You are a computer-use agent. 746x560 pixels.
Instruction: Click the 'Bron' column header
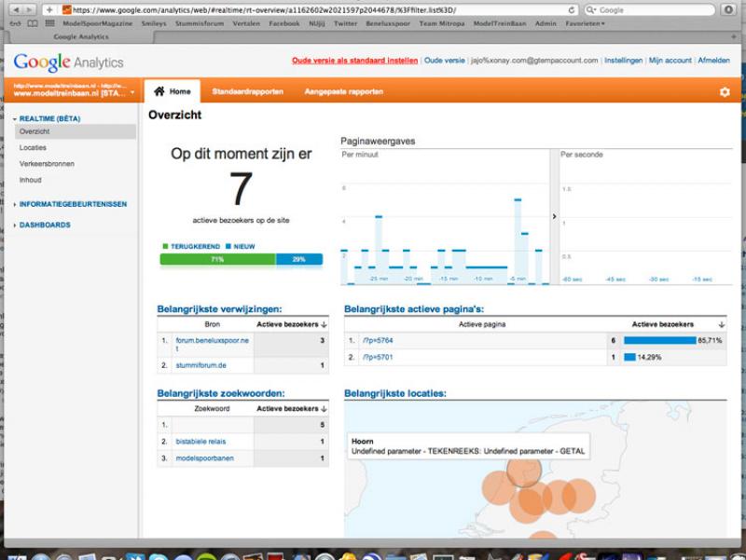pos(213,324)
